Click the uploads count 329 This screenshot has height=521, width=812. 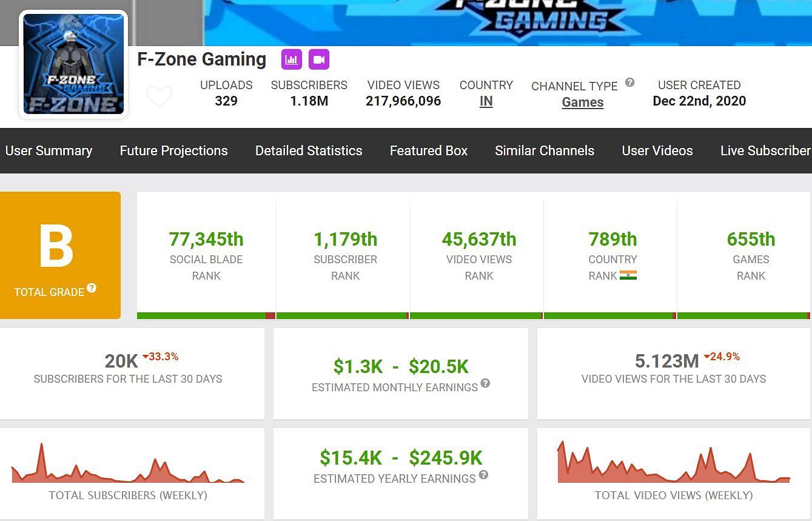pos(226,101)
